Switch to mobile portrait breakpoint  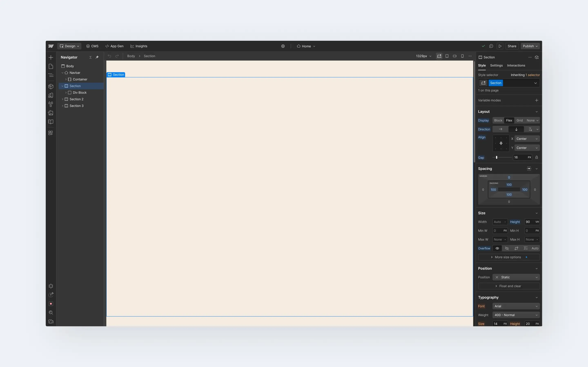[462, 56]
